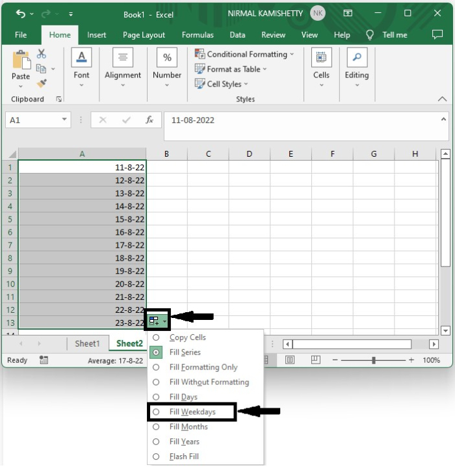Open the Format as Table dropdown
The height and width of the screenshot is (476, 455).
point(231,69)
